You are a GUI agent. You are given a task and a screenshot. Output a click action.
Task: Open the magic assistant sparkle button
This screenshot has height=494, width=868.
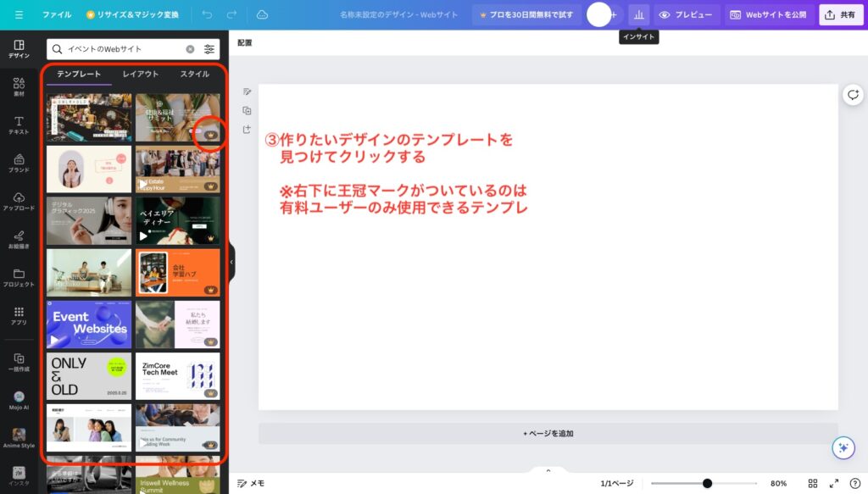[x=843, y=447]
